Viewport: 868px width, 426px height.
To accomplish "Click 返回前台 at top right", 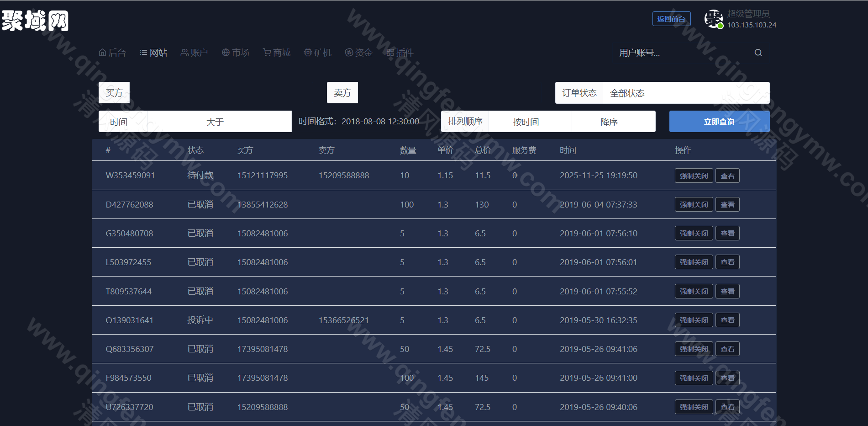I will click(x=671, y=19).
